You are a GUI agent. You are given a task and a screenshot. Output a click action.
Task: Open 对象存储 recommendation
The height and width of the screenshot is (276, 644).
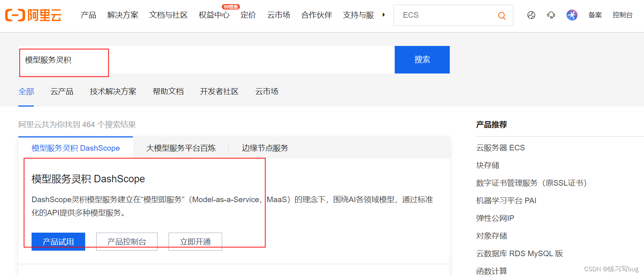tap(492, 236)
